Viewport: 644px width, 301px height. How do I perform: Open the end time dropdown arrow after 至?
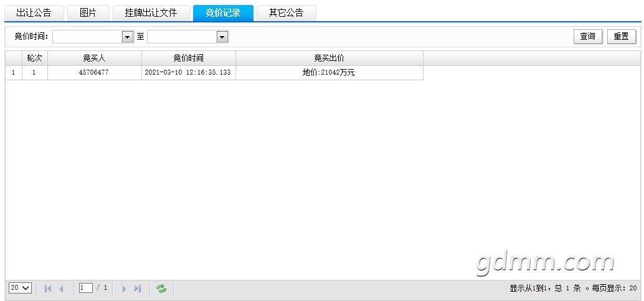(222, 37)
